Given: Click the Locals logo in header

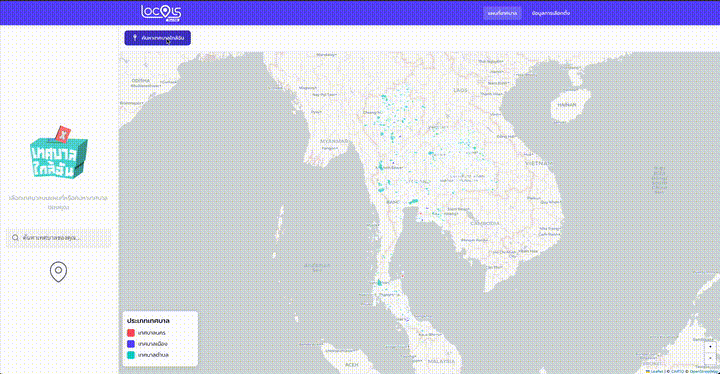Looking at the screenshot, I should pos(161,13).
